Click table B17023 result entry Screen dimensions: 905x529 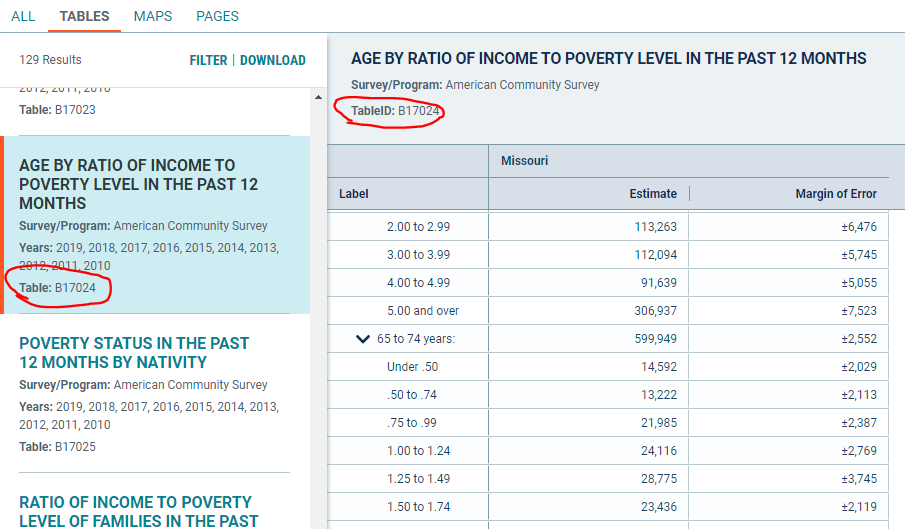pyautogui.click(x=57, y=110)
